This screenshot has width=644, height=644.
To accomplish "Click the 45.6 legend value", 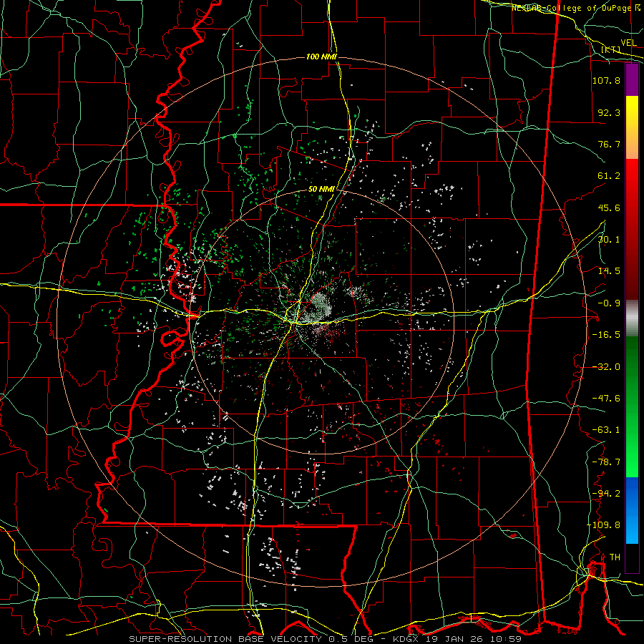I will tap(609, 208).
